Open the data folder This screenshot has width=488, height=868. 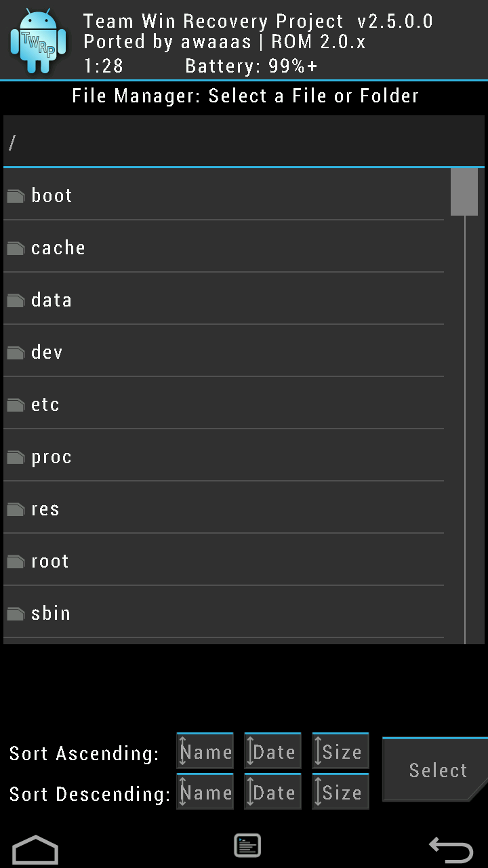[x=52, y=300]
